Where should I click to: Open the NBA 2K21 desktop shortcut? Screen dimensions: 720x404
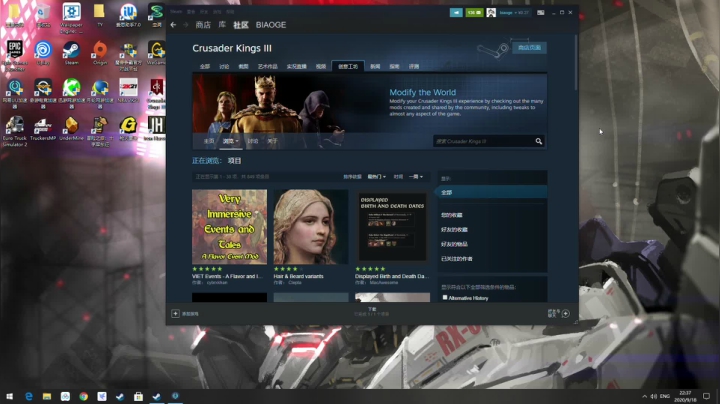click(x=128, y=90)
